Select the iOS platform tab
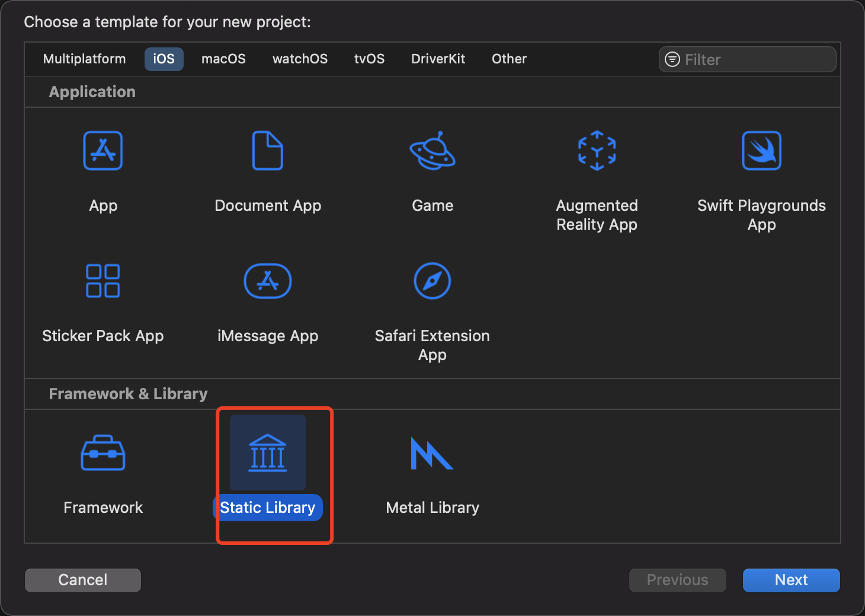 164,59
